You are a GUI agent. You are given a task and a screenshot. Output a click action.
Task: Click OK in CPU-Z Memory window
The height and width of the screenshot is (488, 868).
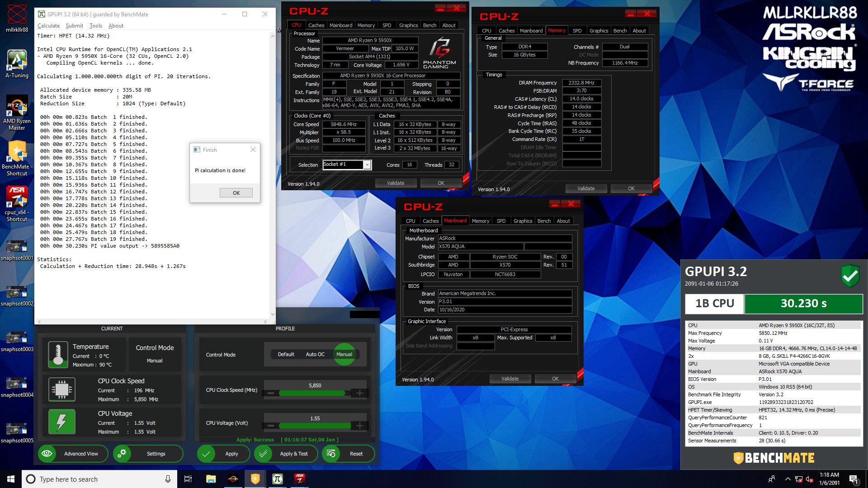point(631,188)
